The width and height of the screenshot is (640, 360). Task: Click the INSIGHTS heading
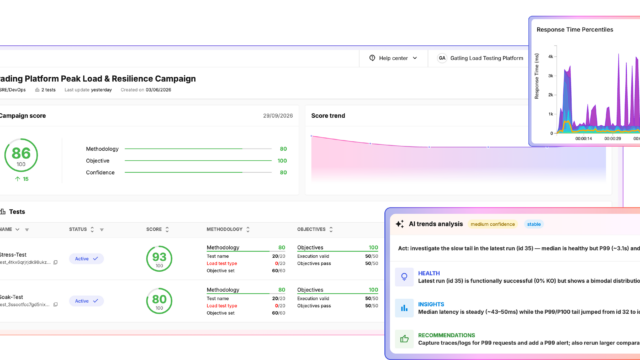[x=431, y=304]
